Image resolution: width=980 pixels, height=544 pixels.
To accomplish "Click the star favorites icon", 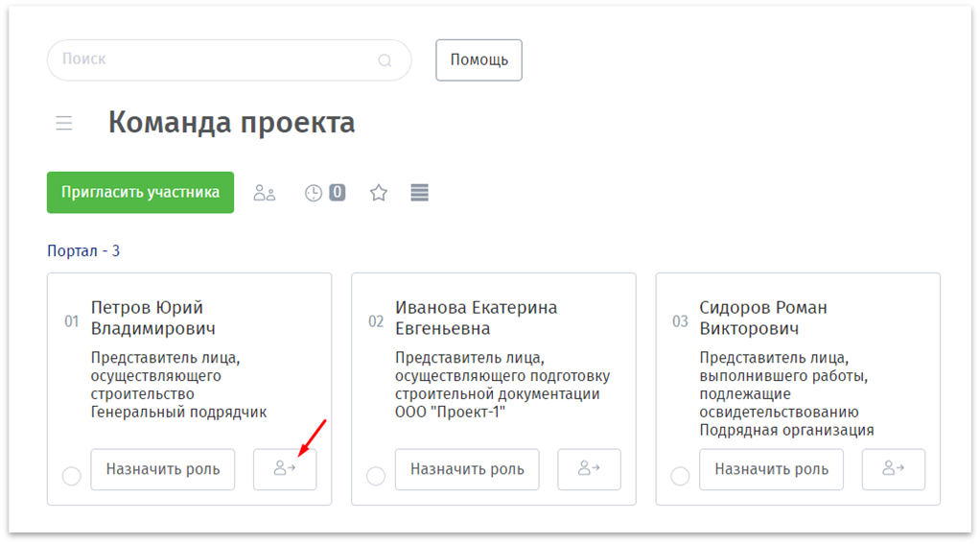I will pyautogui.click(x=379, y=193).
